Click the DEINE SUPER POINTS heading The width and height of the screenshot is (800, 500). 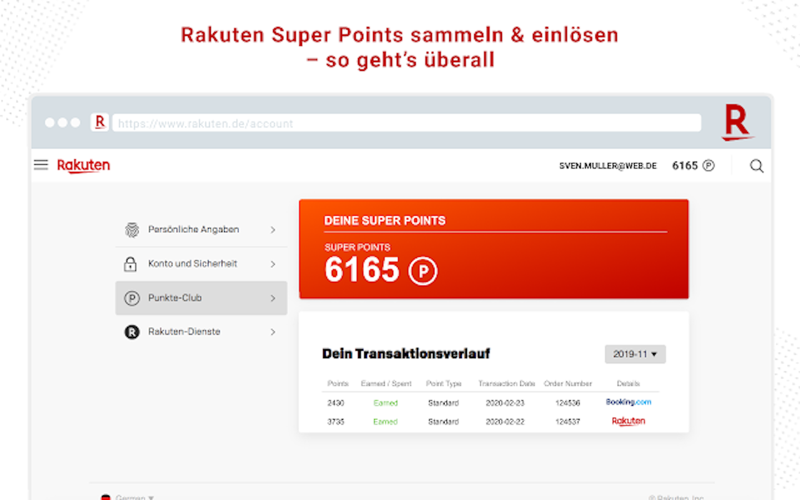click(385, 221)
